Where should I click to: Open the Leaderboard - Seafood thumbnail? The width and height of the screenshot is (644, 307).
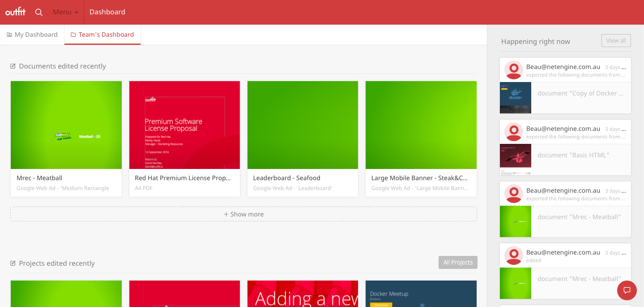[303, 125]
